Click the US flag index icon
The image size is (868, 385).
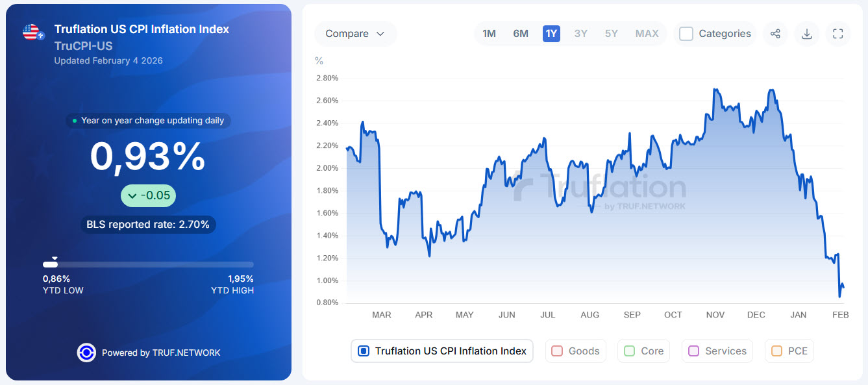coord(32,32)
